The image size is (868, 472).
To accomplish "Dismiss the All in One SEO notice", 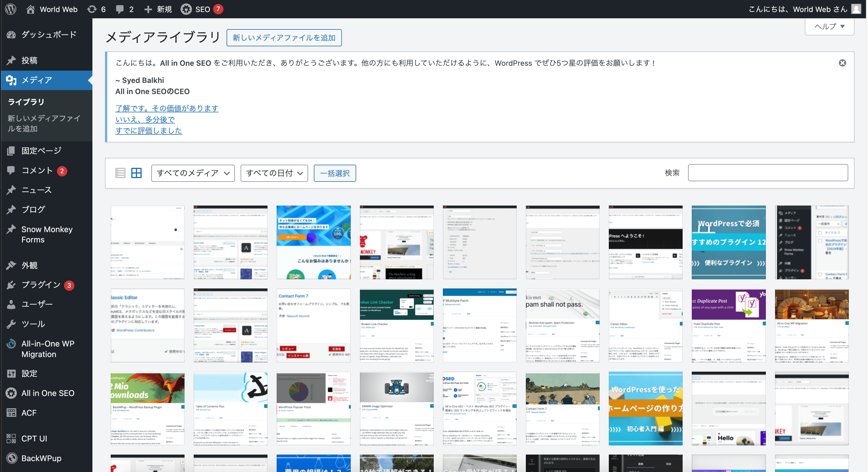I will pos(842,63).
